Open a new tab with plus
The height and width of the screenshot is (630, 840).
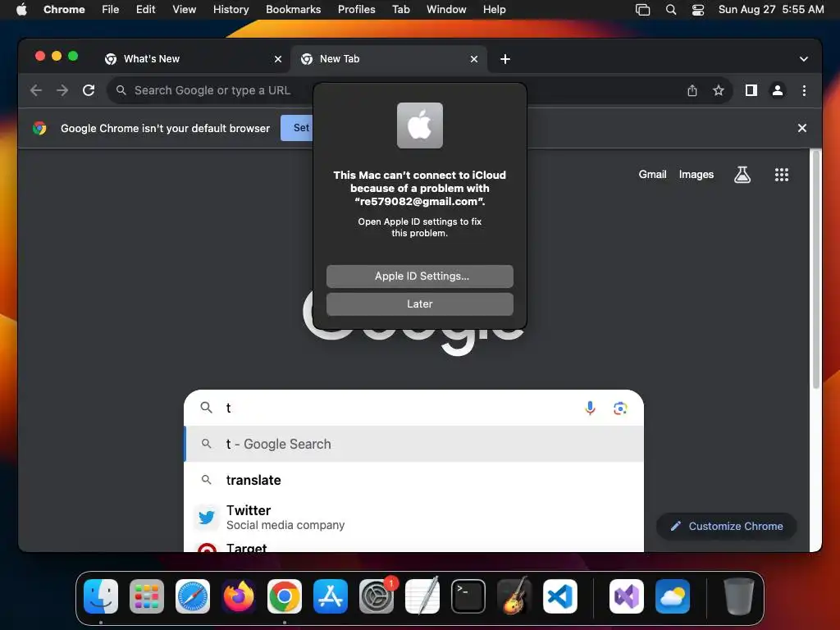coord(504,59)
